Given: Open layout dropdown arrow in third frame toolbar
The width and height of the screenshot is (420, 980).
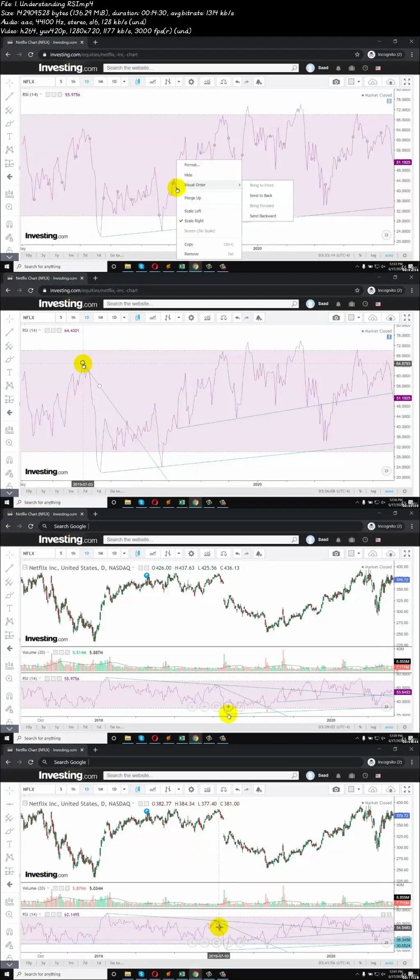Looking at the screenshot, I should [x=359, y=553].
